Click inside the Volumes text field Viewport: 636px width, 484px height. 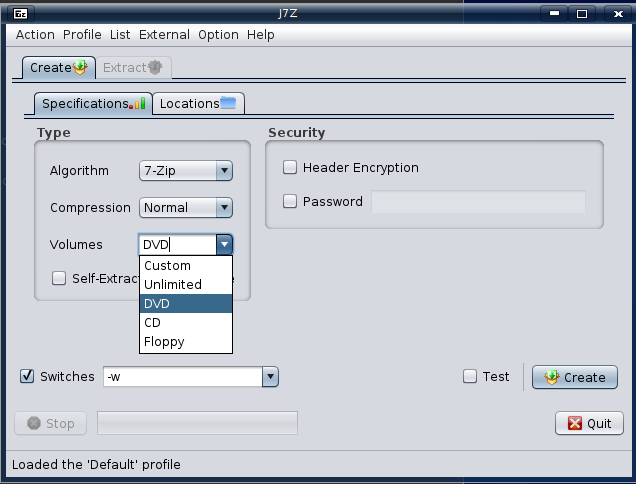(x=178, y=245)
